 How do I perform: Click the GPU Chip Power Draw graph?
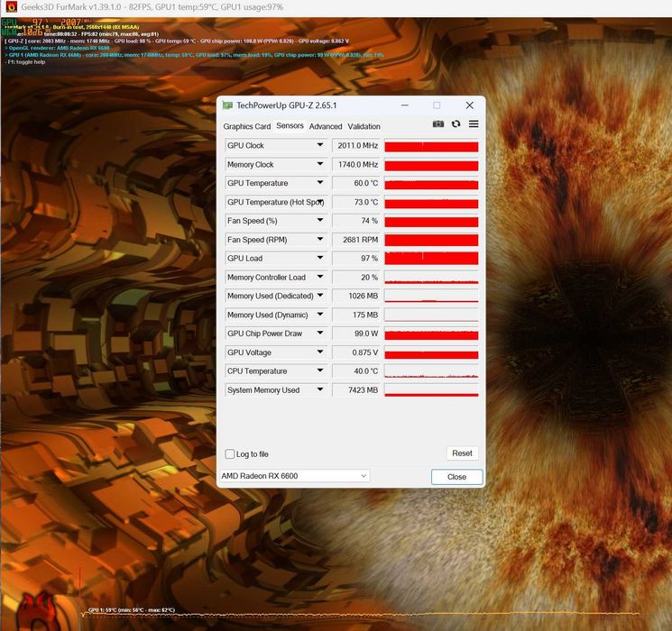click(x=431, y=334)
